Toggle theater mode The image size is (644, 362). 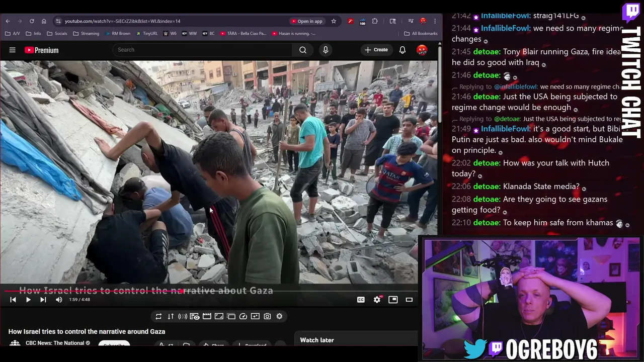[x=409, y=300]
